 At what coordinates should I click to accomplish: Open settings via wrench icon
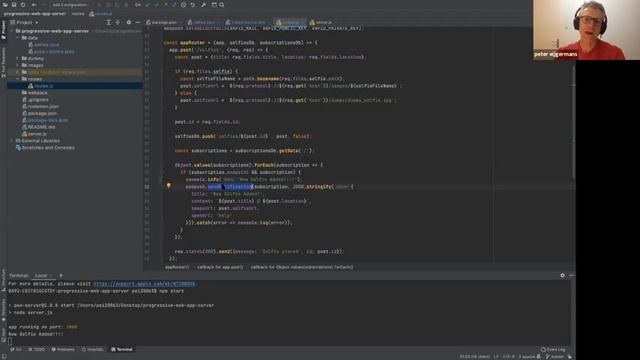click(x=203, y=5)
